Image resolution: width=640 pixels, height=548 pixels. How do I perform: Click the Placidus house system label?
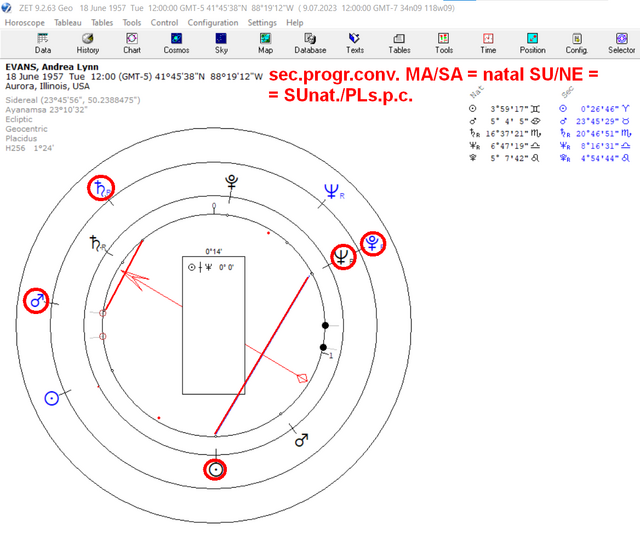[21, 138]
